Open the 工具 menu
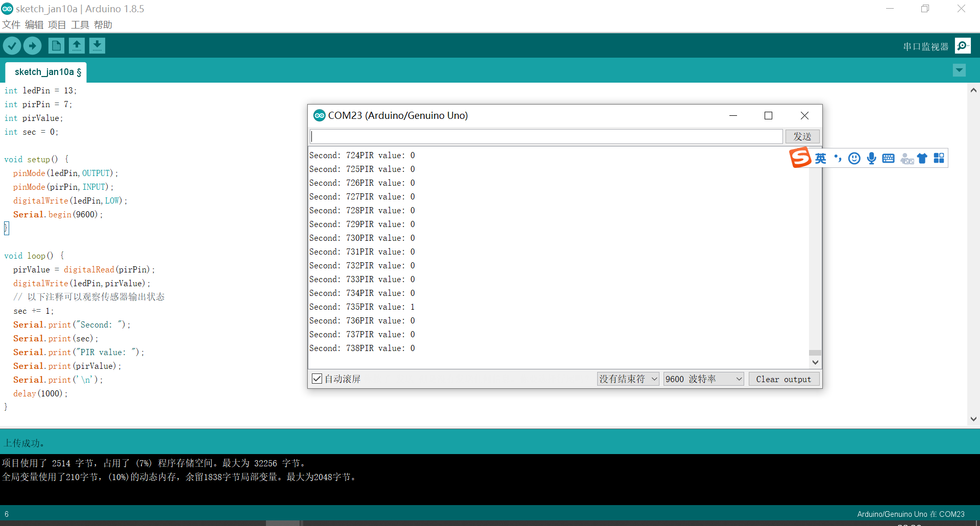The width and height of the screenshot is (980, 526). coord(80,24)
